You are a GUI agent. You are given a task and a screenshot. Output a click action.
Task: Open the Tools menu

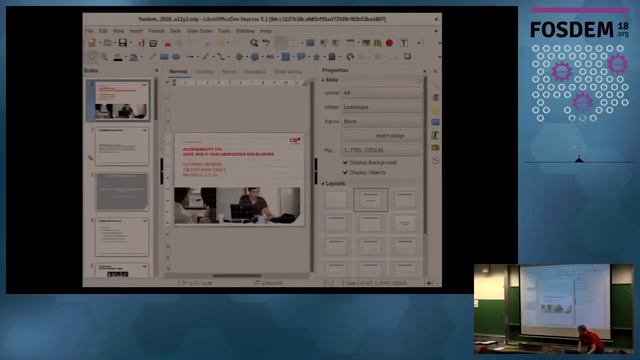[224, 31]
